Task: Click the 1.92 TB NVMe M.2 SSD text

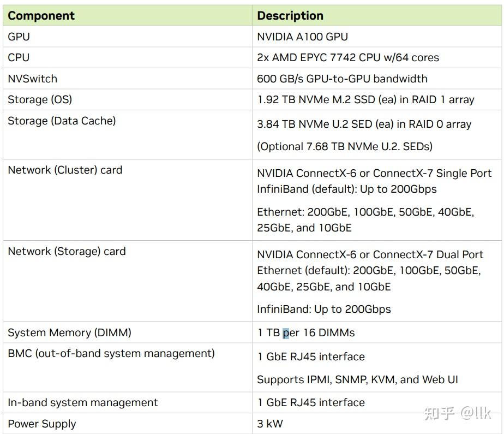Action: (x=365, y=100)
